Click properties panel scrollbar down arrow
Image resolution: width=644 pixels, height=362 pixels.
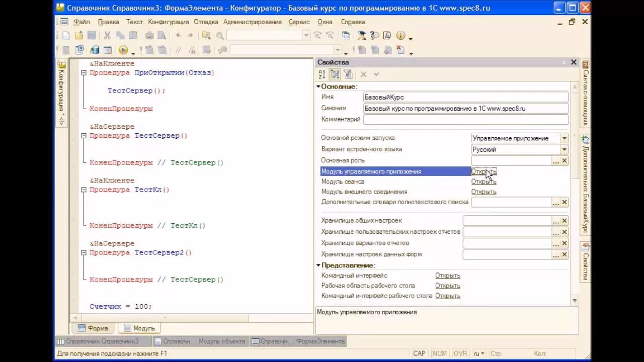point(575,301)
